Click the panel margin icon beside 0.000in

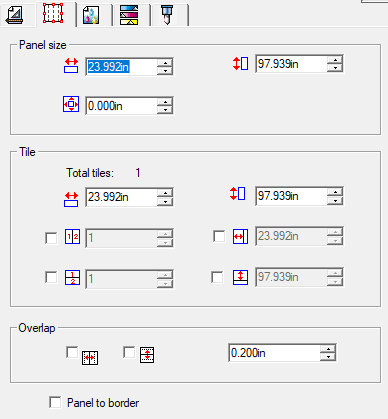tap(71, 104)
